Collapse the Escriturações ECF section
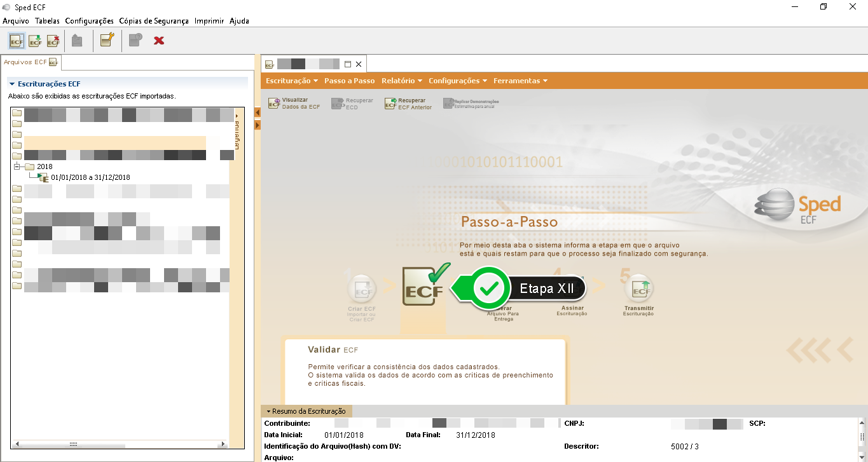The image size is (868, 462). coord(11,84)
